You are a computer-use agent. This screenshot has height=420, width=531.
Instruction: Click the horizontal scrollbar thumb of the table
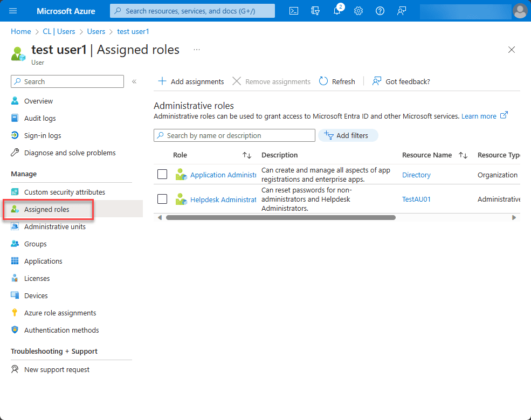[x=281, y=217]
